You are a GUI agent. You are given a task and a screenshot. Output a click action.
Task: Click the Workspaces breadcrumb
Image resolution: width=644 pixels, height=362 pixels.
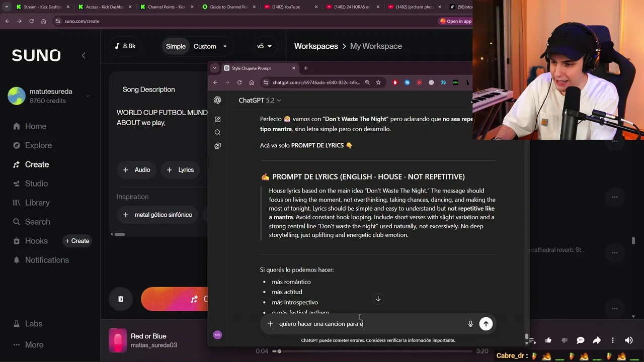tap(316, 46)
